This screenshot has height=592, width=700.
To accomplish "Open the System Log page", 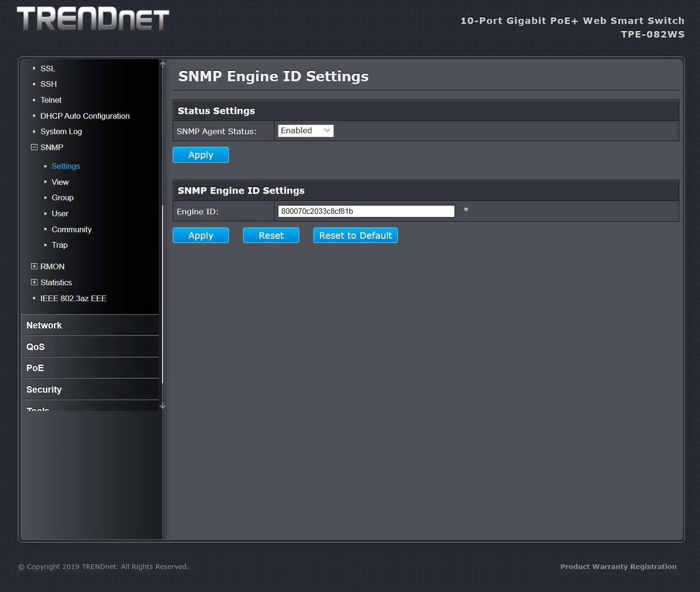I will 61,131.
